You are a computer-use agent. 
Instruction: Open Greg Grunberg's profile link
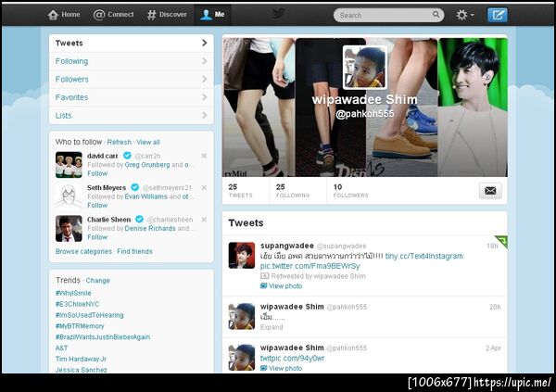(x=147, y=165)
